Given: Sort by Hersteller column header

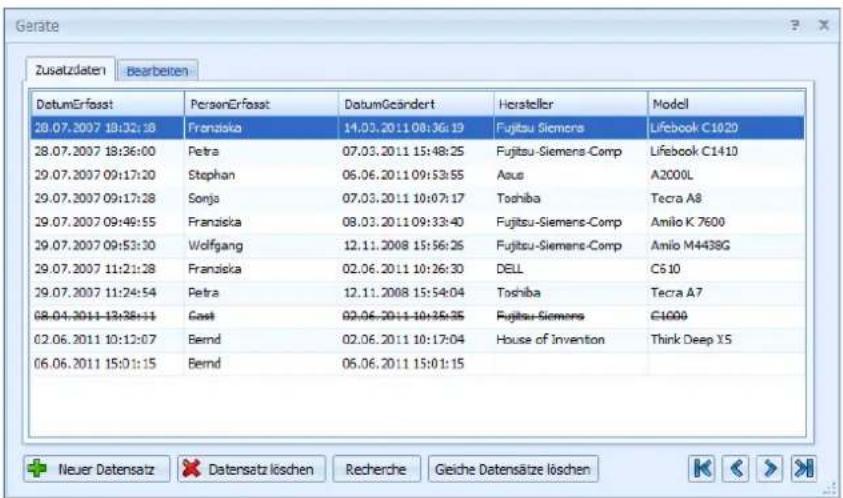Looking at the screenshot, I should coord(570,104).
